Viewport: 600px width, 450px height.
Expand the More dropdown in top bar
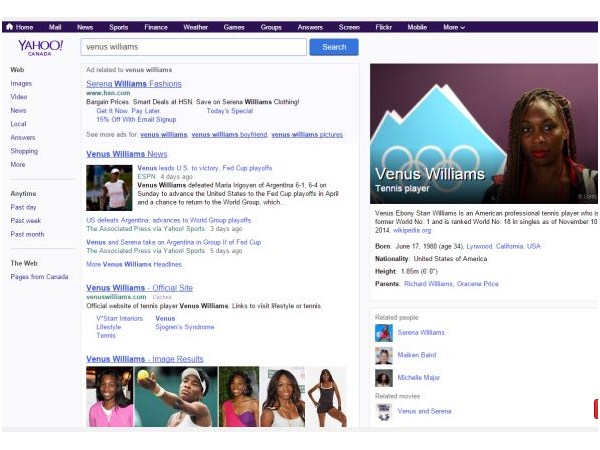point(454,27)
